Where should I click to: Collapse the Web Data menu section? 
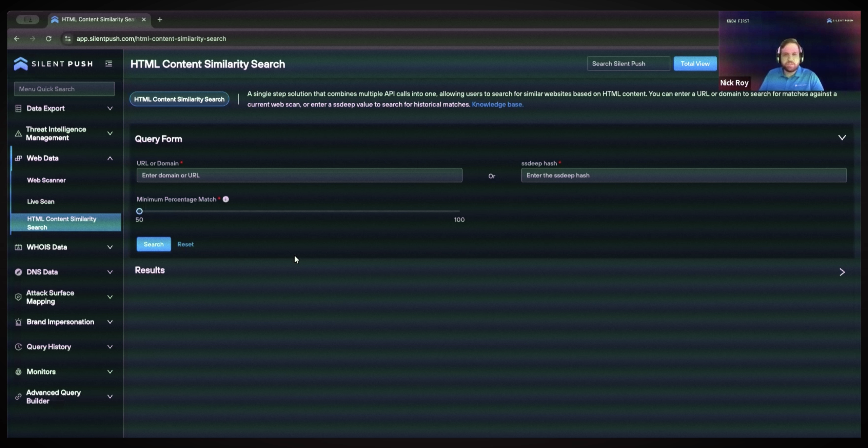point(110,158)
